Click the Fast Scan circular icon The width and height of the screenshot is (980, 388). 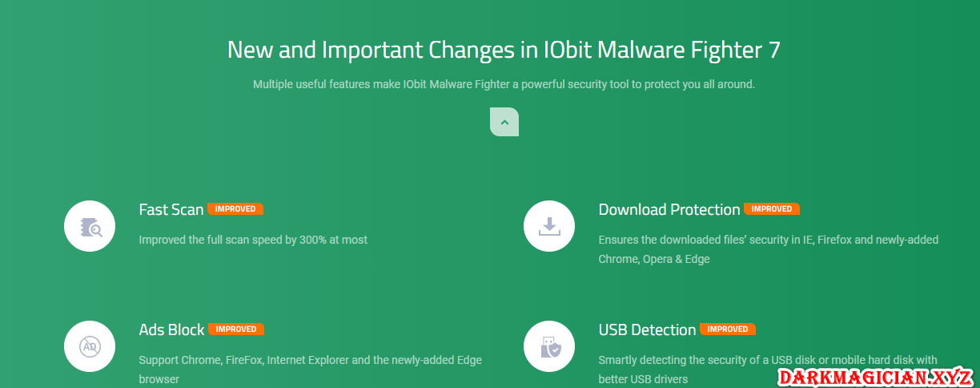(x=90, y=226)
